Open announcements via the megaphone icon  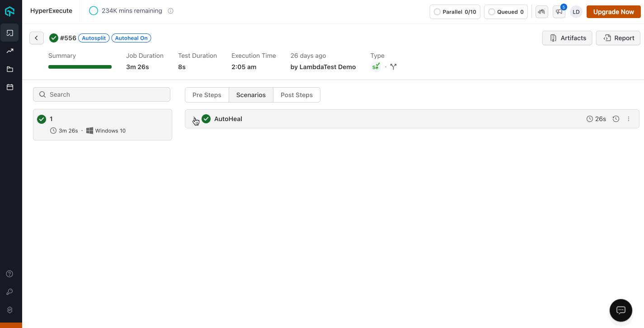pos(559,12)
